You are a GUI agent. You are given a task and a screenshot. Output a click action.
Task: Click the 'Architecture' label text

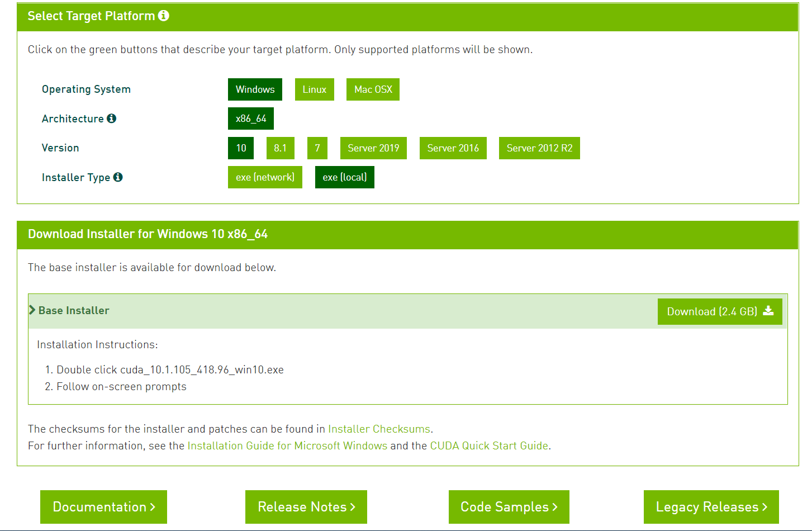coord(73,118)
